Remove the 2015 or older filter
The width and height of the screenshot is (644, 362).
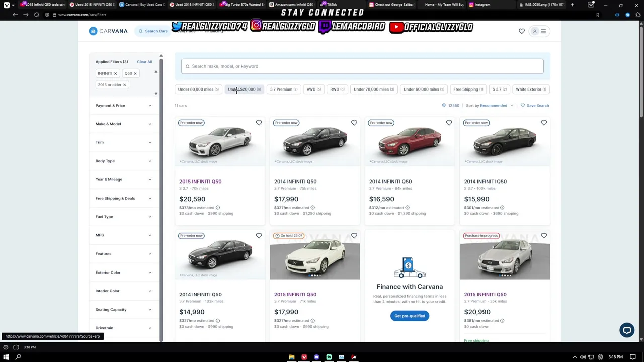124,85
